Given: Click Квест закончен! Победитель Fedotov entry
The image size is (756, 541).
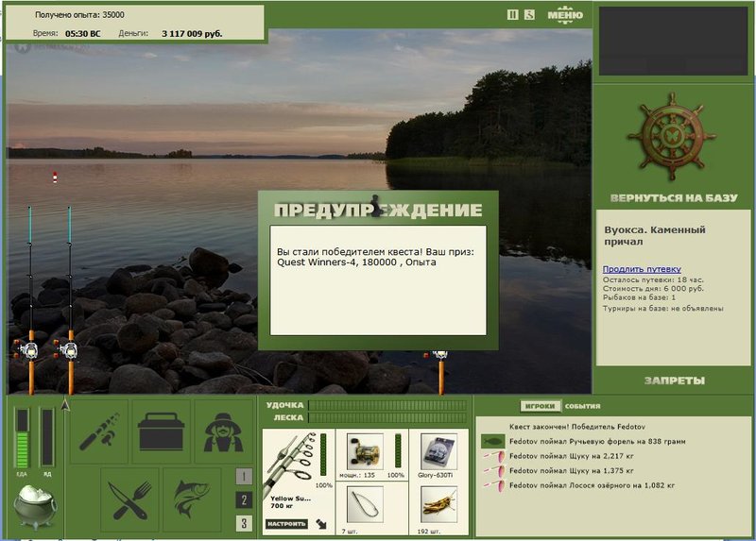Looking at the screenshot, I should (577, 427).
